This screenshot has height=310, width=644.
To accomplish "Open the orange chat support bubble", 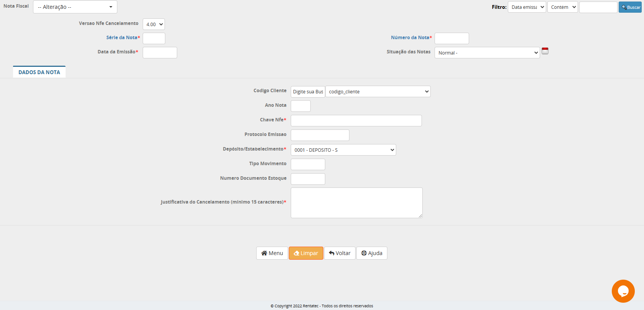I will [623, 291].
